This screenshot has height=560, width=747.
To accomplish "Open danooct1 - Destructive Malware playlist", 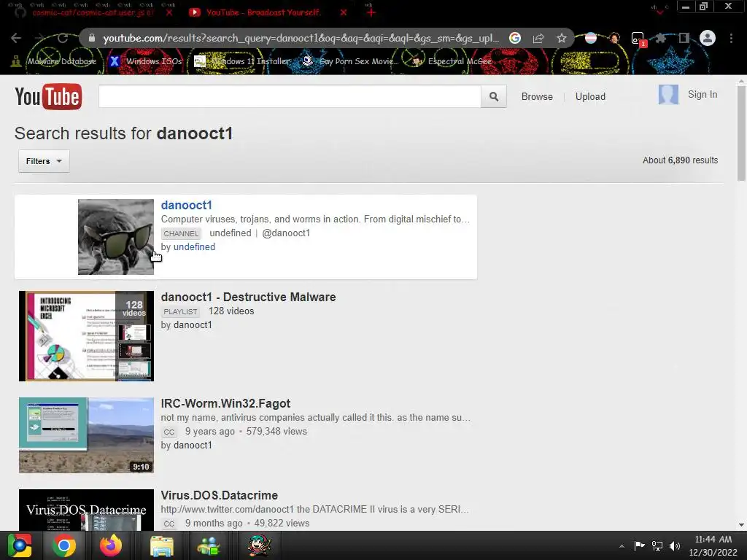I will (248, 297).
